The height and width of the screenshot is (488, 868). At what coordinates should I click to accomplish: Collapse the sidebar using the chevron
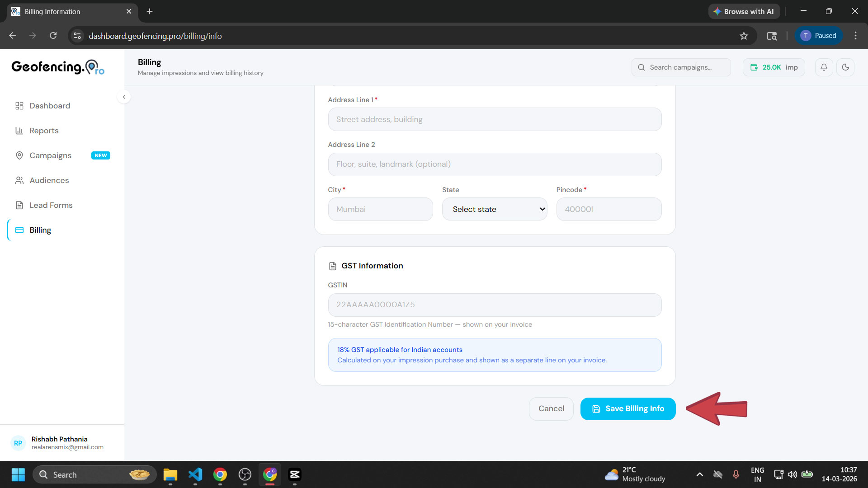[x=124, y=97]
